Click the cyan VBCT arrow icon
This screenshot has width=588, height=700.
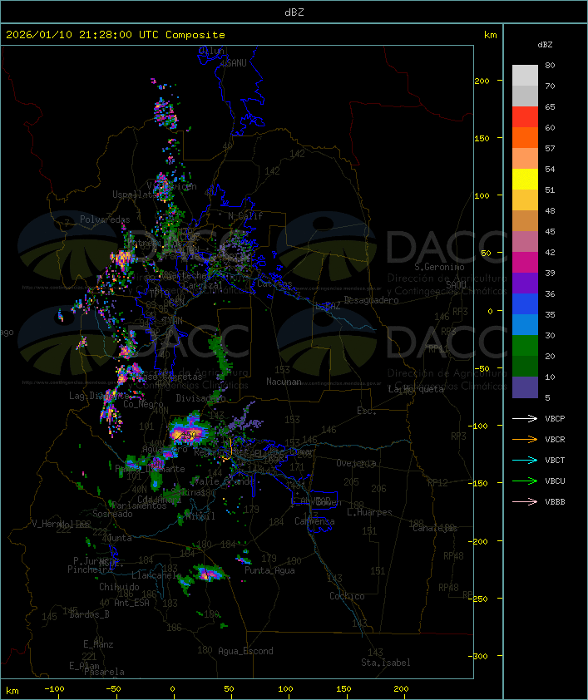click(x=524, y=460)
